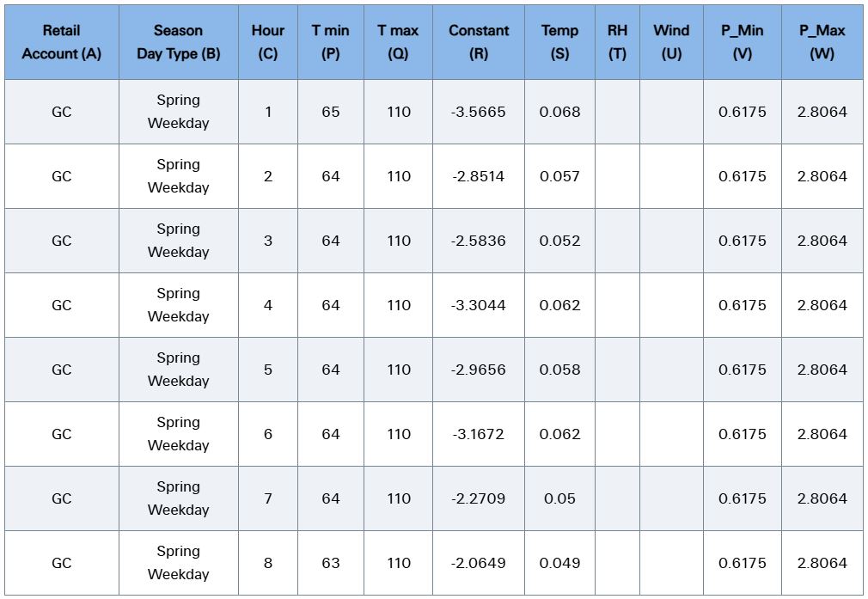Viewport: 868px width, 599px height.
Task: Select the T min value 63 cell
Action: click(331, 563)
